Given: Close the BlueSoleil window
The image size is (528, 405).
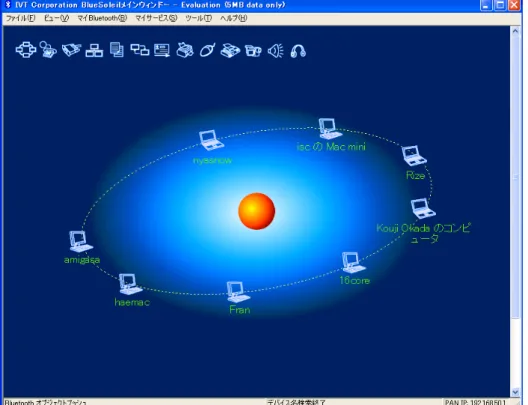Looking at the screenshot, I should [x=514, y=5].
